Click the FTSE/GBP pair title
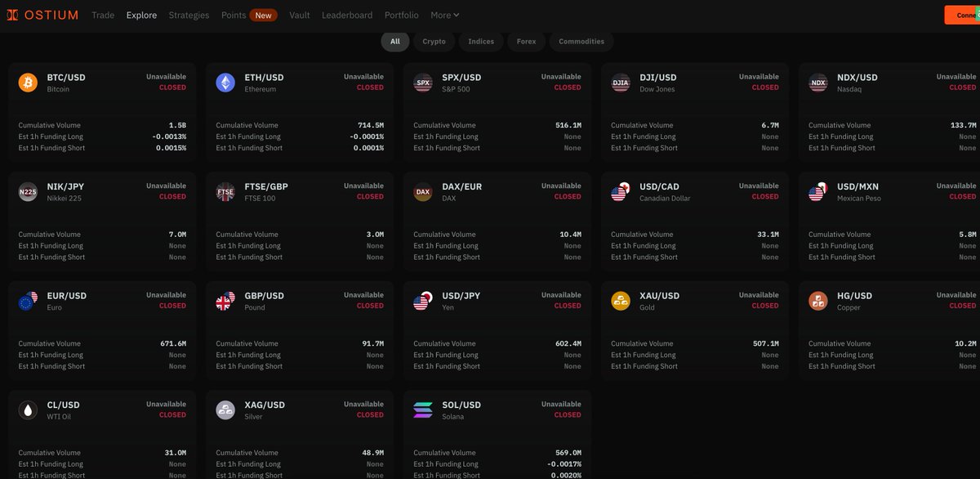 [266, 186]
